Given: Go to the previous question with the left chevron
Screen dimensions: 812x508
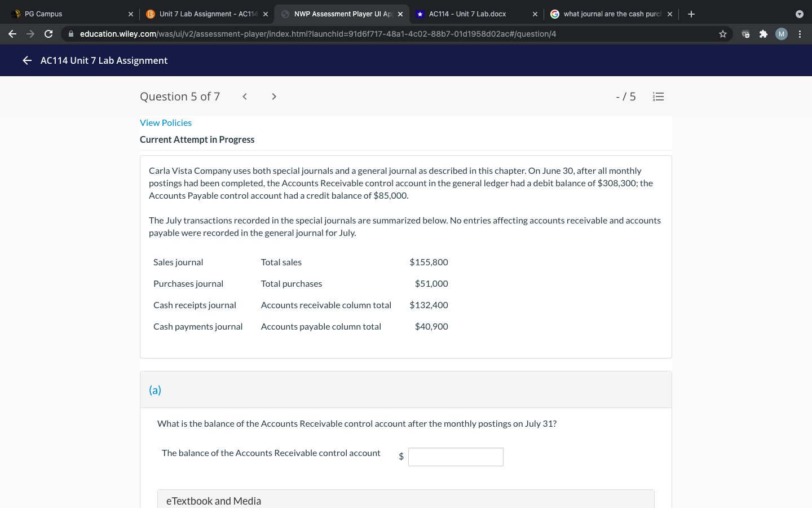Looking at the screenshot, I should coord(244,96).
